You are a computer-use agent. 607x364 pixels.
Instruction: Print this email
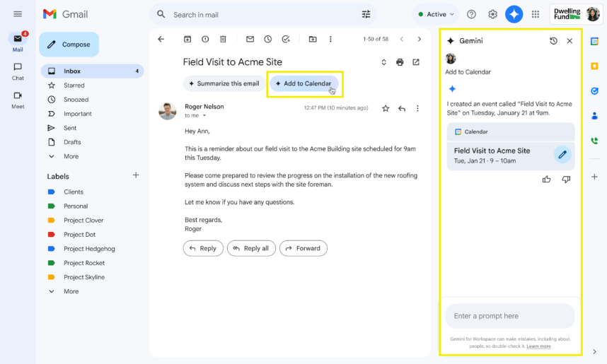pyautogui.click(x=400, y=62)
